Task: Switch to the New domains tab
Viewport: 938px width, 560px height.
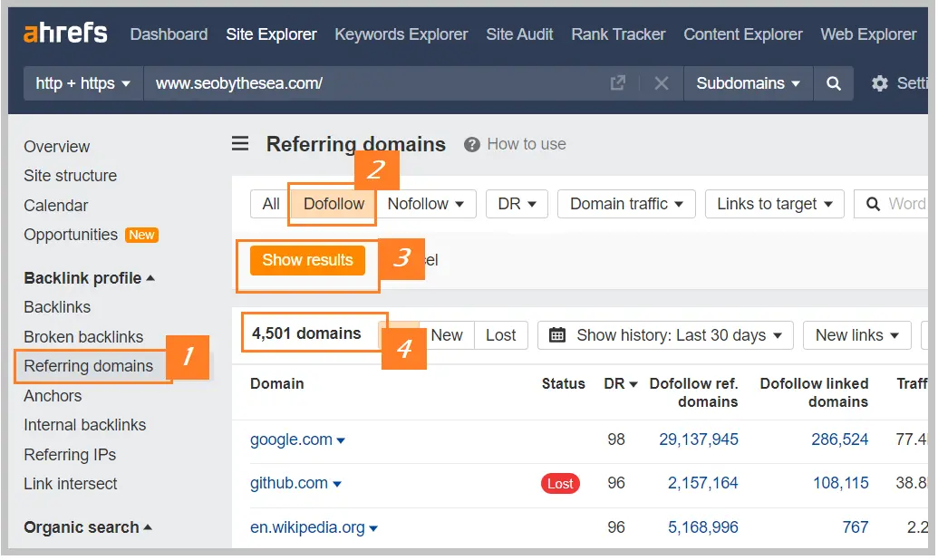Action: pyautogui.click(x=447, y=335)
